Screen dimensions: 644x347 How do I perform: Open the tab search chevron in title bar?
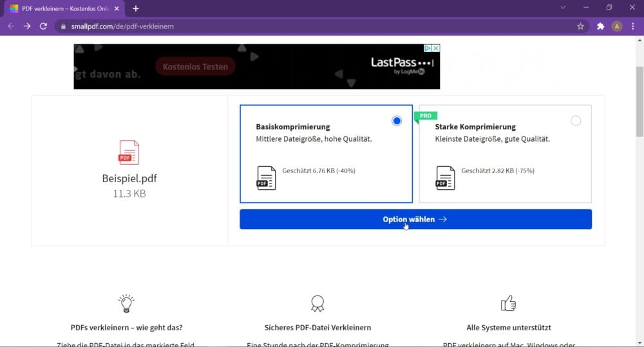point(563,7)
